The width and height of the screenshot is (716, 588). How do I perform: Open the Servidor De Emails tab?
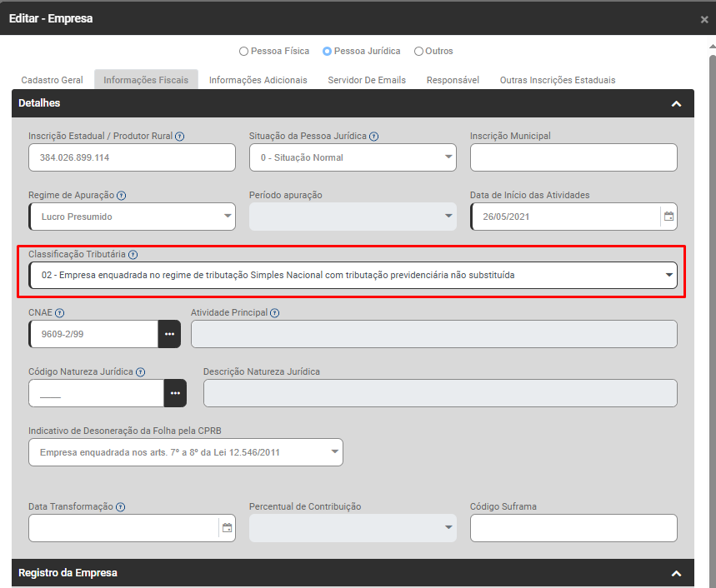(x=367, y=81)
